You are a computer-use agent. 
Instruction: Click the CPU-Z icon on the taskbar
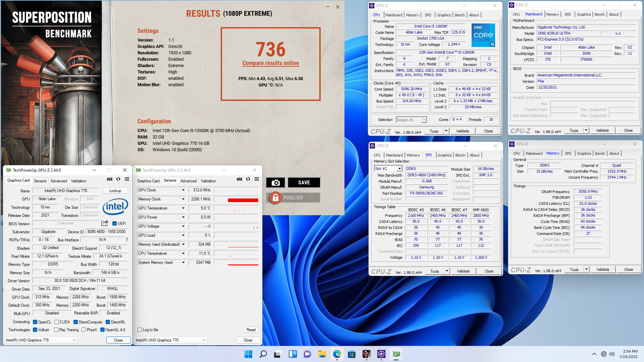click(381, 354)
